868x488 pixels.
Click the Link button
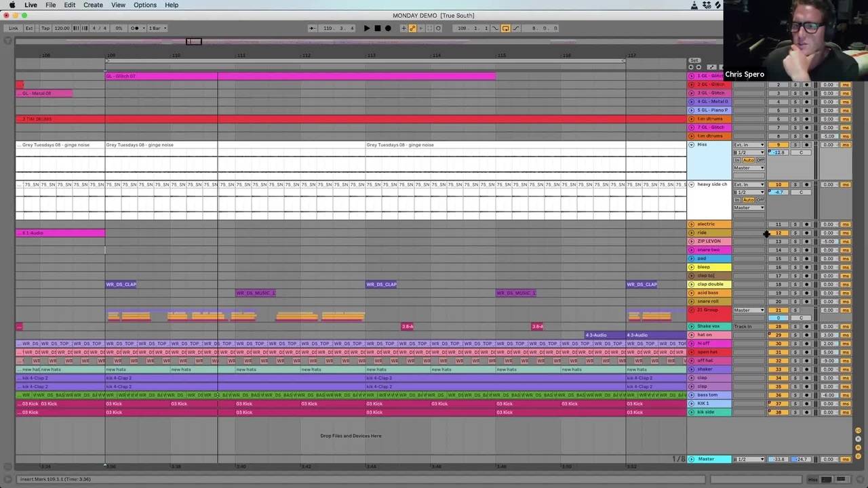pos(13,28)
